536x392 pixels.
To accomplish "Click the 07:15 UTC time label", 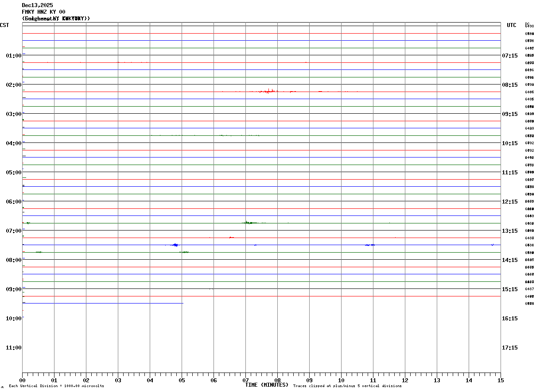I will click(510, 55).
